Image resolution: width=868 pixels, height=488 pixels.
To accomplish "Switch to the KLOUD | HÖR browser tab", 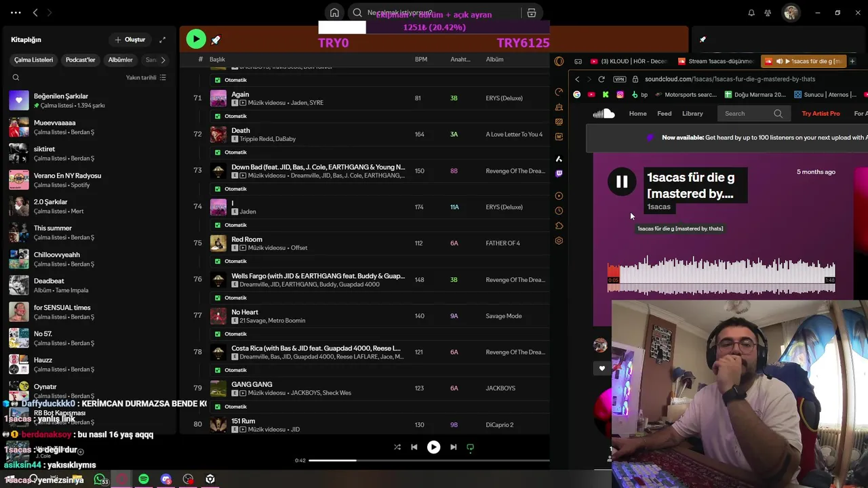I will point(629,61).
